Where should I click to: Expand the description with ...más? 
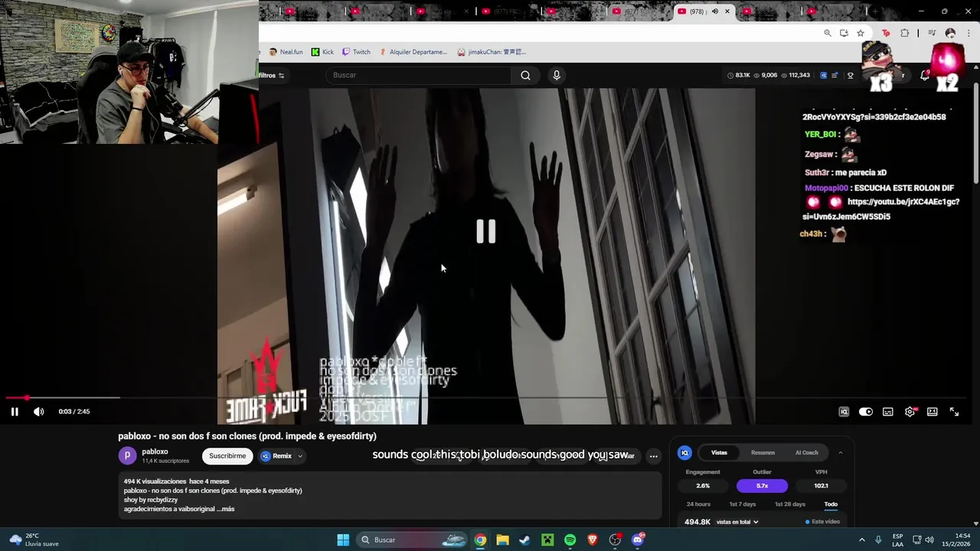tap(225, 509)
